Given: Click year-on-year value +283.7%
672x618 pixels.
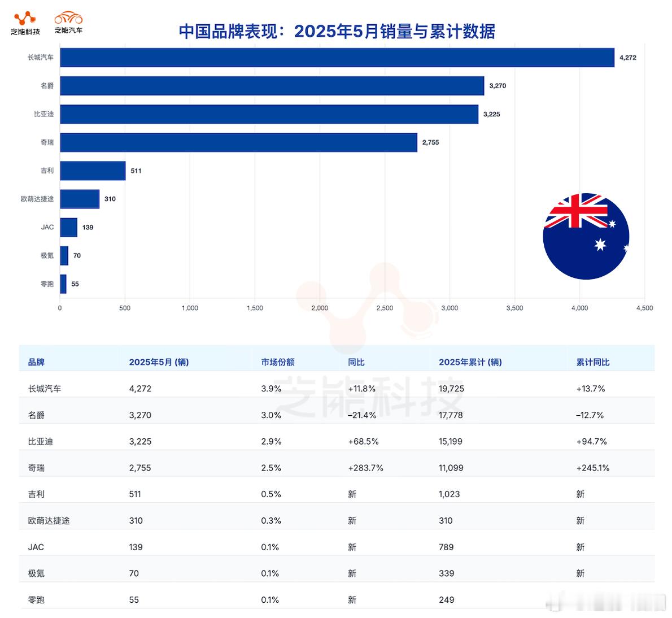Looking at the screenshot, I should click(x=365, y=468).
